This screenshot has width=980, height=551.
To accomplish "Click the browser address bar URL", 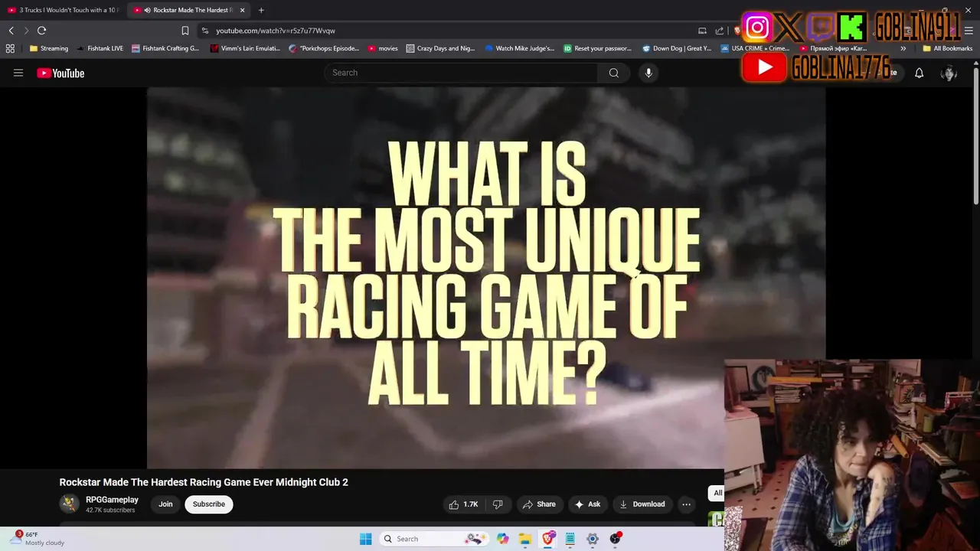I will pyautogui.click(x=276, y=31).
